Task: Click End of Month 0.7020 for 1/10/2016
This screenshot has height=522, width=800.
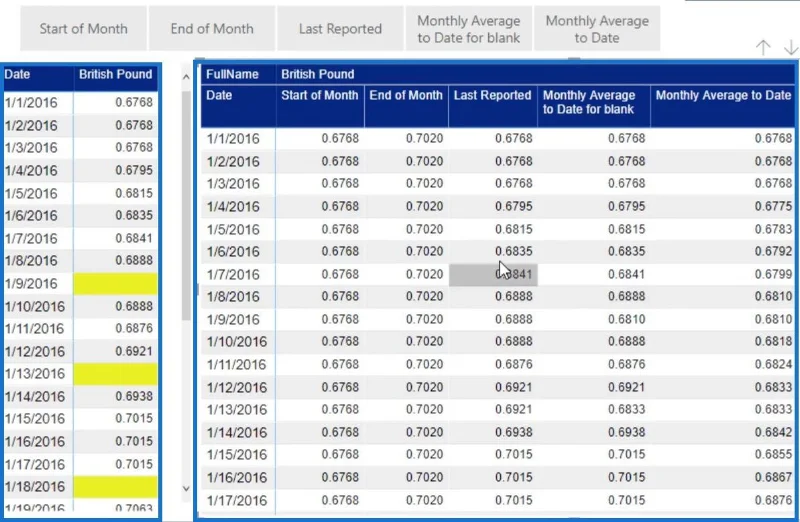Action: point(424,342)
